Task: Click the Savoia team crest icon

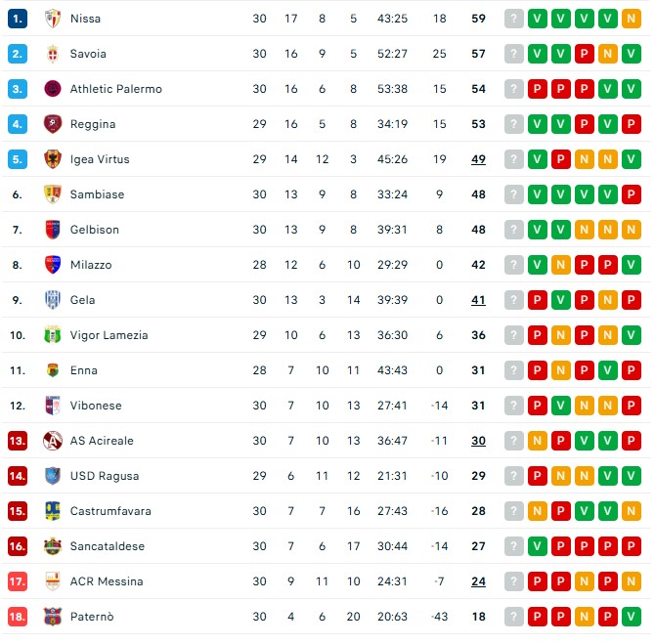Action: tap(53, 54)
